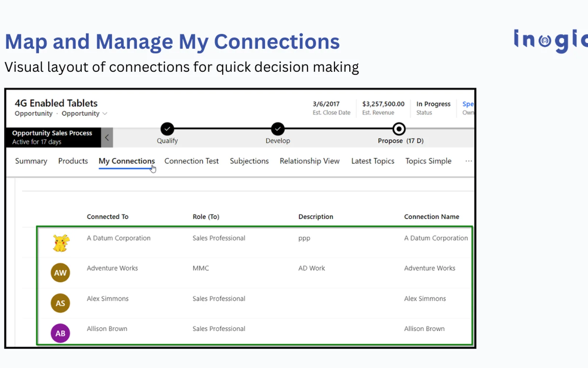The width and height of the screenshot is (588, 368).
Task: Click the 3/6/2017 Est. Close Date value
Action: pyautogui.click(x=326, y=104)
